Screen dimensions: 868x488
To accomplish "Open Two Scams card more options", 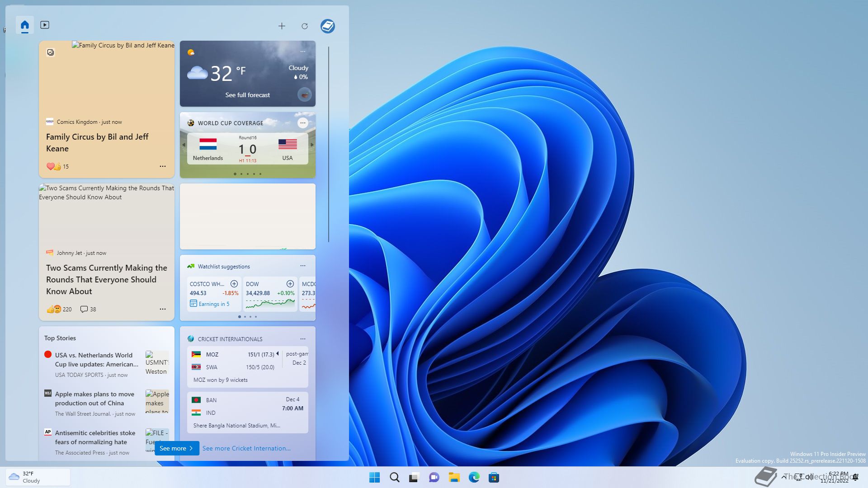I will click(163, 309).
